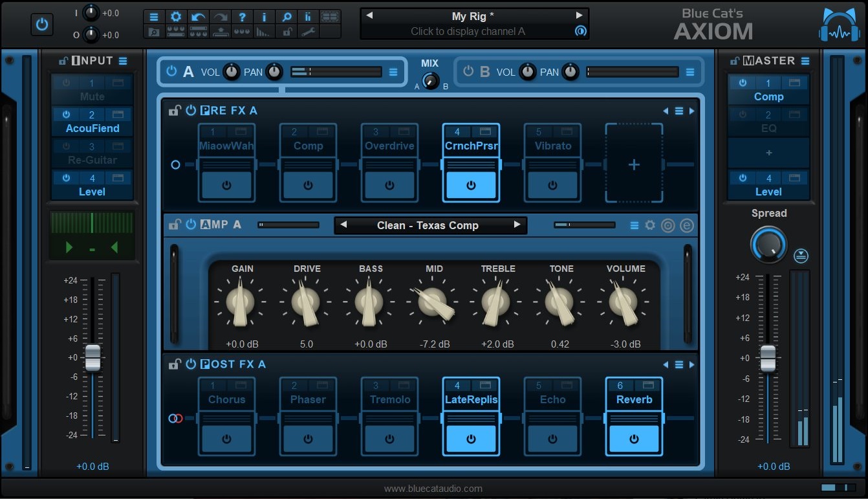The image size is (868, 499).
Task: Toggle AMP A section power
Action: (190, 225)
